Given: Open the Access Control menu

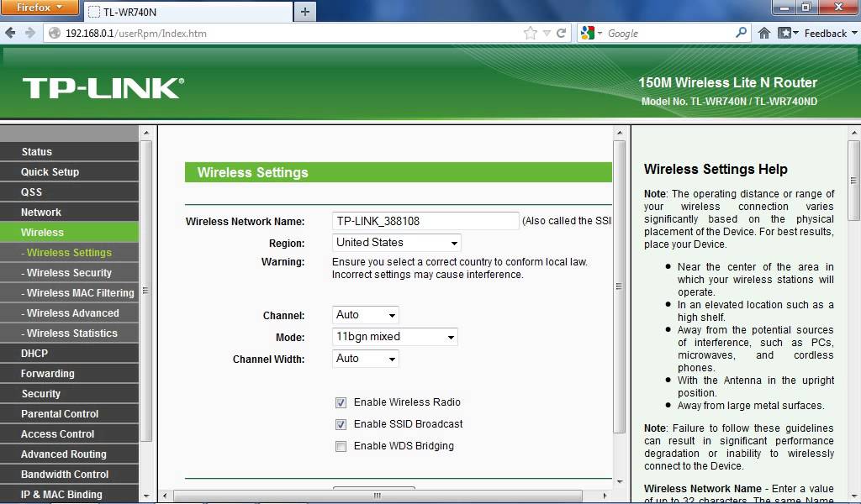Looking at the screenshot, I should pyautogui.click(x=69, y=433).
